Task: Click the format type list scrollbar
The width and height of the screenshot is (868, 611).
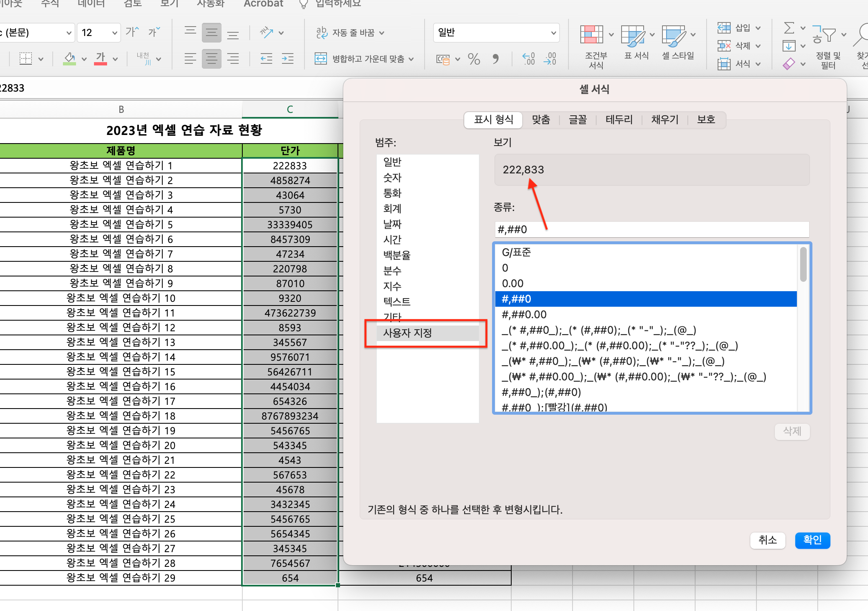Action: pos(803,265)
